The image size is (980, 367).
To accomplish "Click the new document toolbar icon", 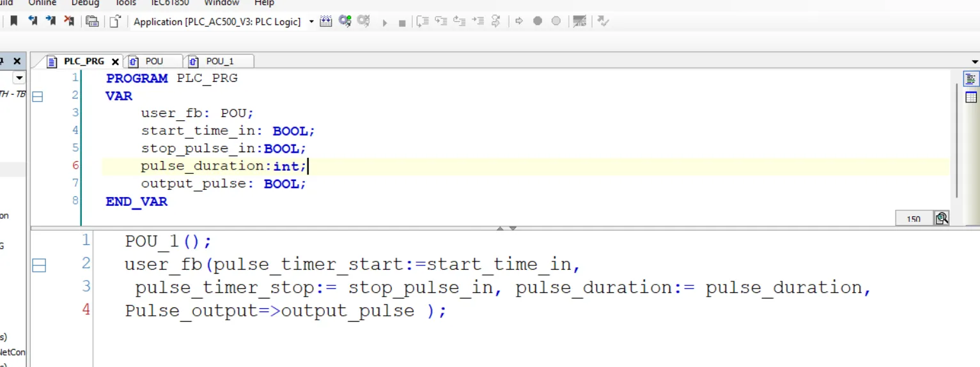I will point(114,21).
